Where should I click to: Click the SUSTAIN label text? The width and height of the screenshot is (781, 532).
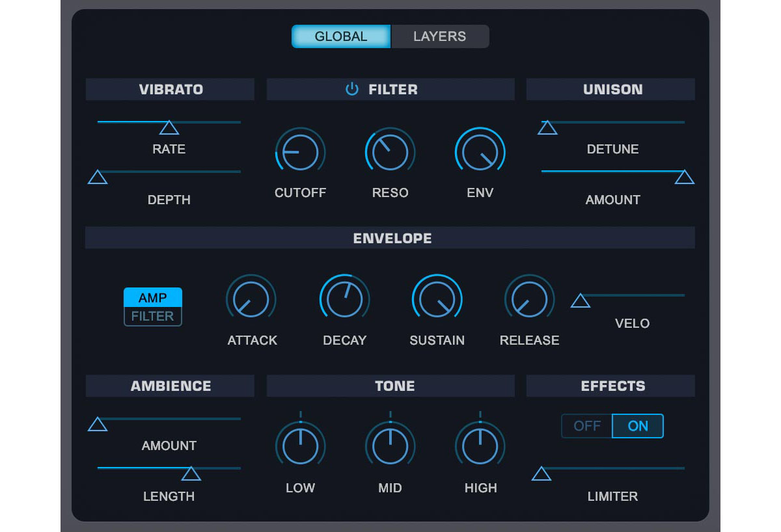[x=437, y=340]
